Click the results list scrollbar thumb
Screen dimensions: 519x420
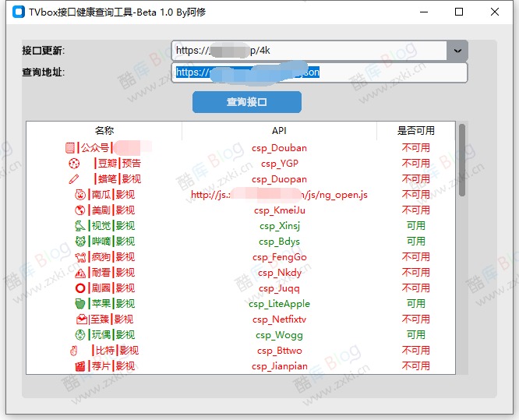coord(462,161)
